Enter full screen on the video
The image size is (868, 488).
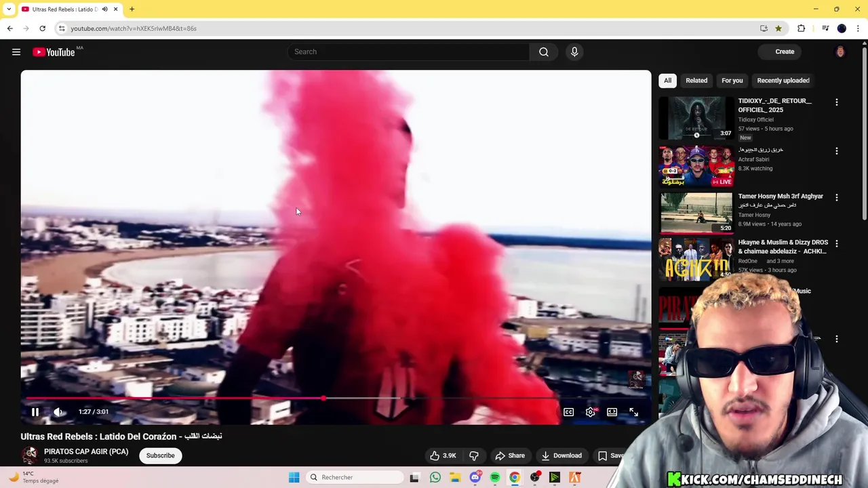point(634,412)
